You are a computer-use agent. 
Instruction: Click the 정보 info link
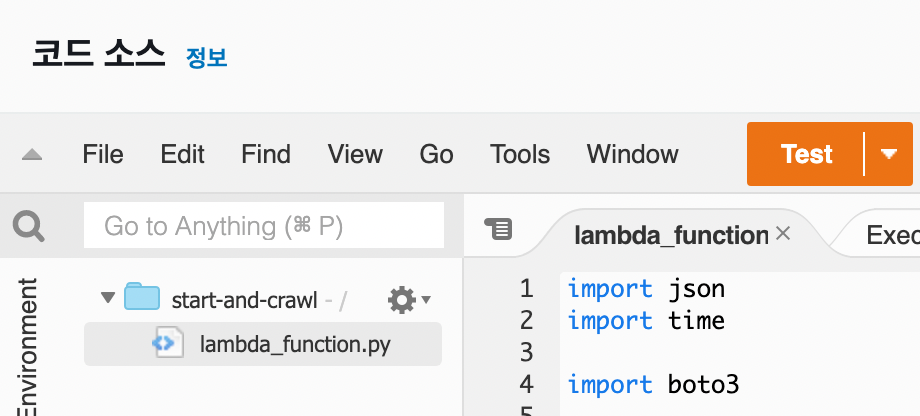207,58
